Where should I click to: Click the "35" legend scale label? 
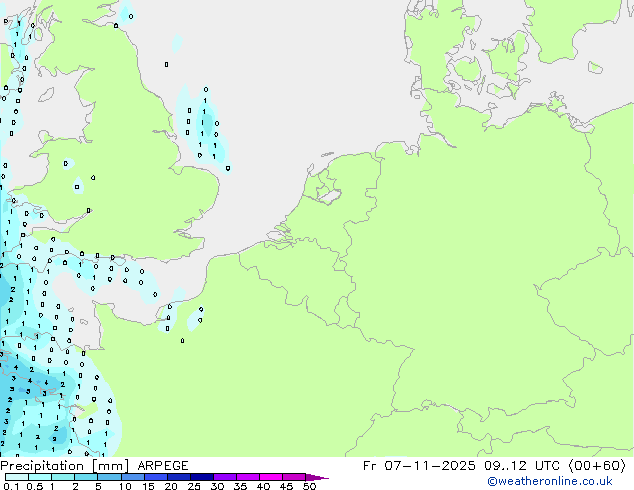240,486
